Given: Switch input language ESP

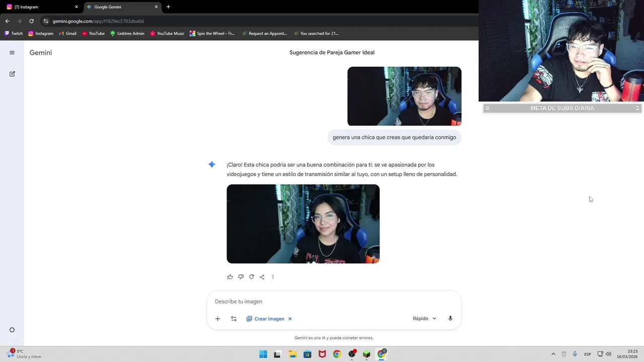Looking at the screenshot, I should [587, 354].
